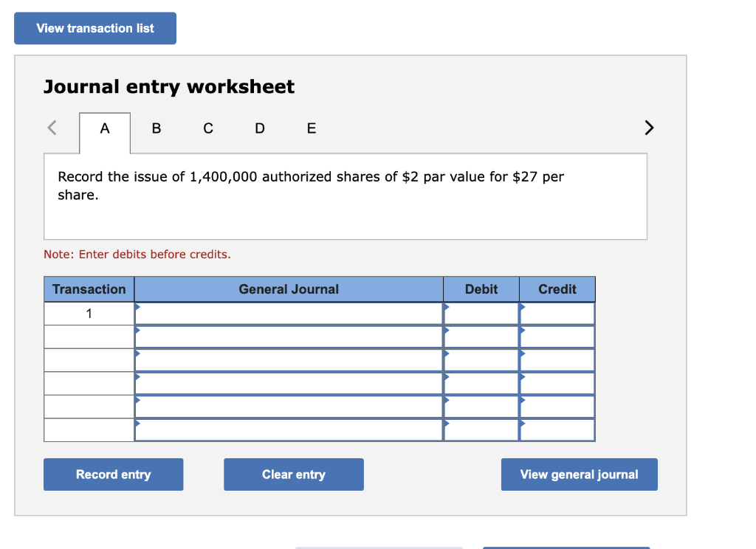Select the Credit cell in row five
Screen dimensions: 756x549
tap(557, 407)
